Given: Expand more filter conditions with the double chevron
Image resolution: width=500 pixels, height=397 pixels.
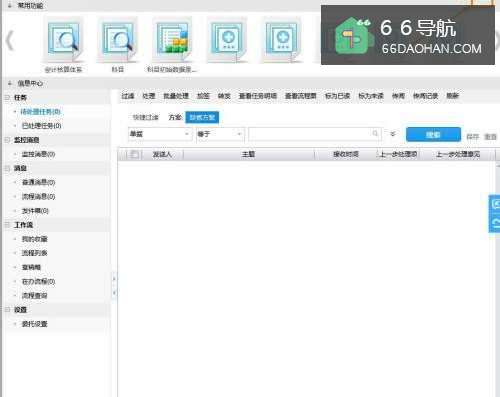Looking at the screenshot, I should [x=393, y=134].
